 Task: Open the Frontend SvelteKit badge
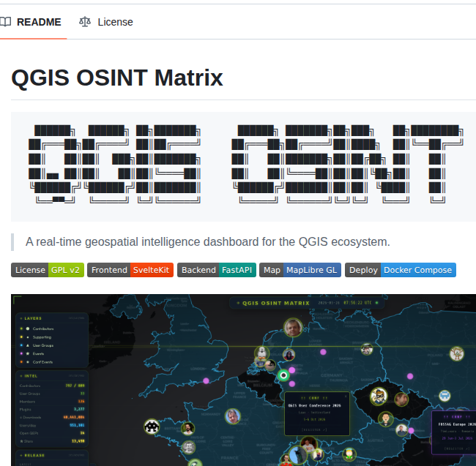130,270
